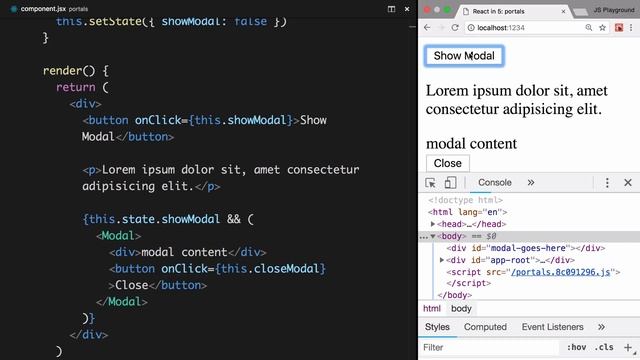Toggle the .cls class editor
This screenshot has width=640, height=360.
[604, 347]
